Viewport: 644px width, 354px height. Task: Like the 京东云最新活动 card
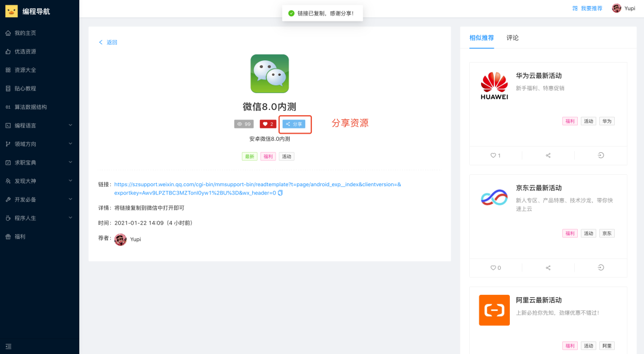point(495,267)
